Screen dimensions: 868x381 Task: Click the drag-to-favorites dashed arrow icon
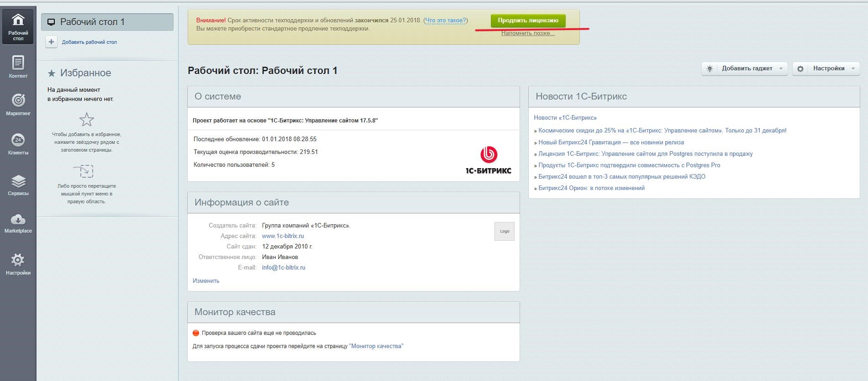[x=84, y=171]
